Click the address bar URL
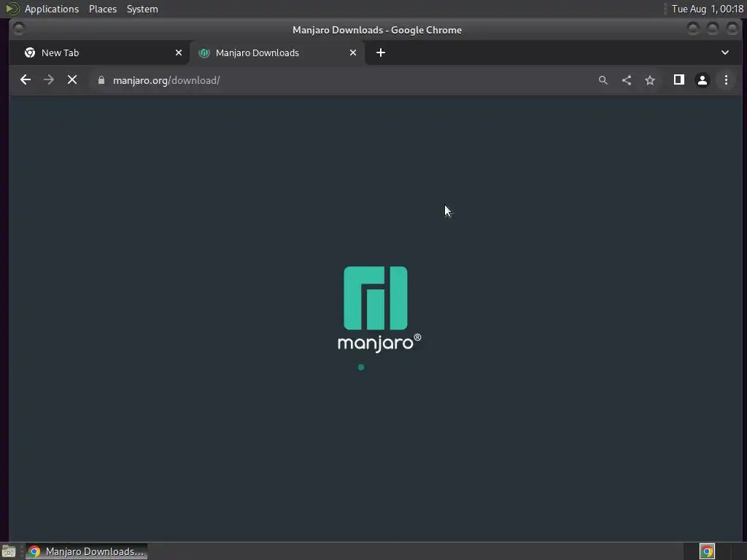Image resolution: width=747 pixels, height=560 pixels. coord(166,80)
